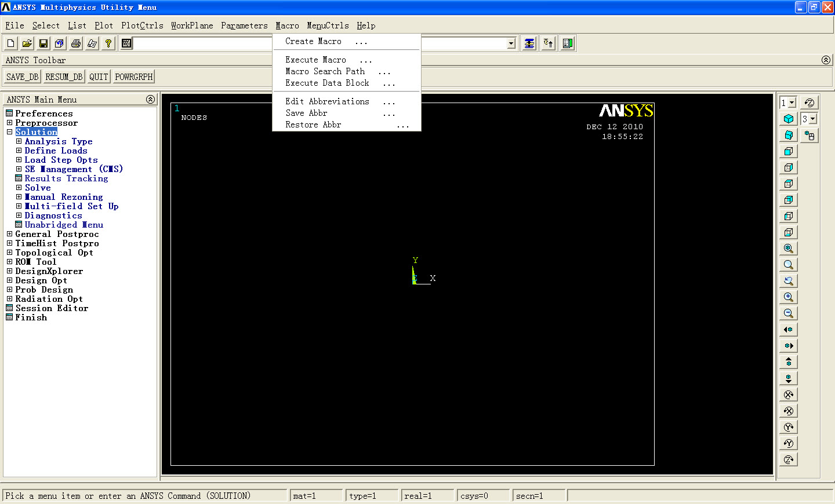Click the RESUM_DB toolbar button
This screenshot has height=504, width=835.
coord(64,77)
